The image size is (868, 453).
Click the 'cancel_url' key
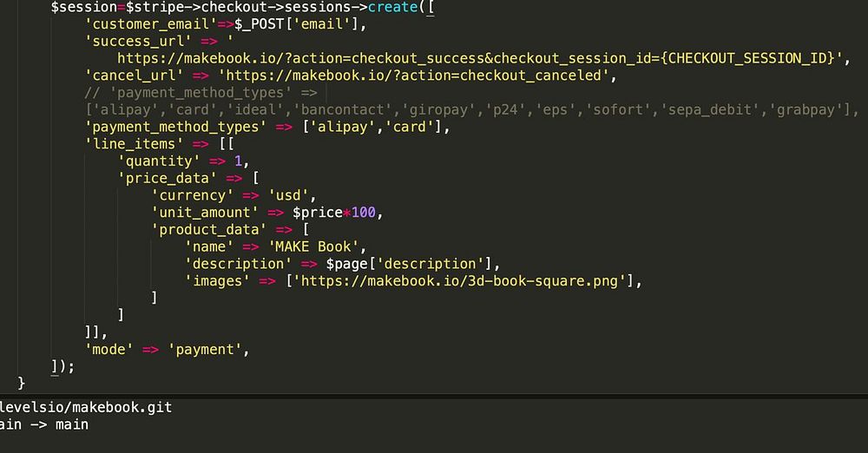pyautogui.click(x=134, y=75)
